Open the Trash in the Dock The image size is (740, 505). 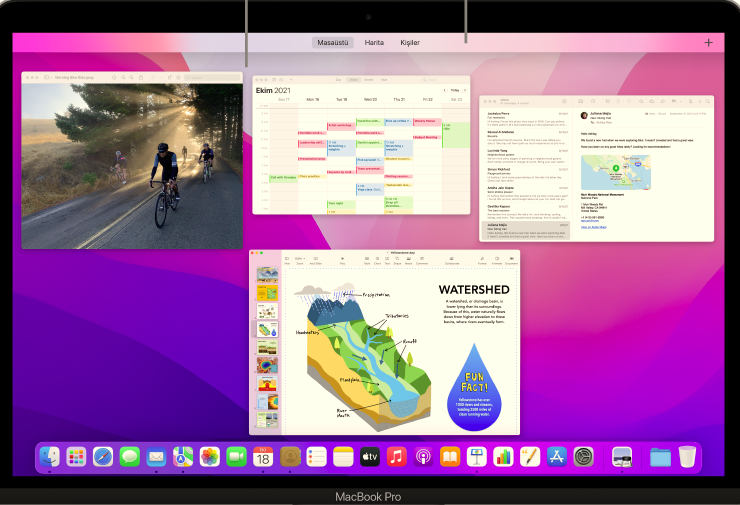[687, 457]
